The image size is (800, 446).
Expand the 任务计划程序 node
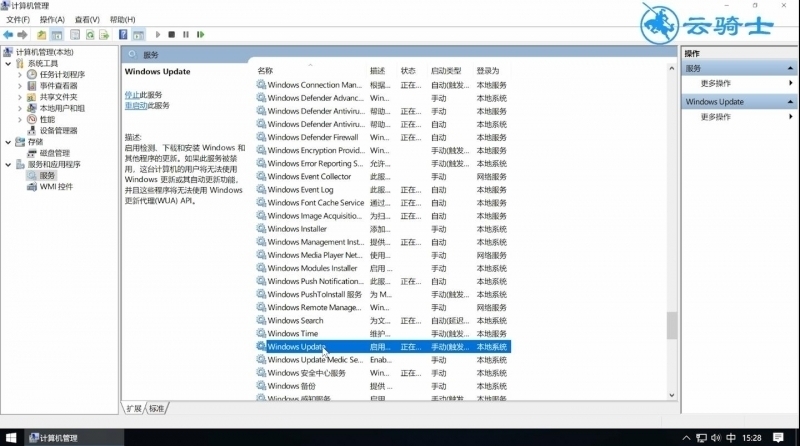point(20,75)
